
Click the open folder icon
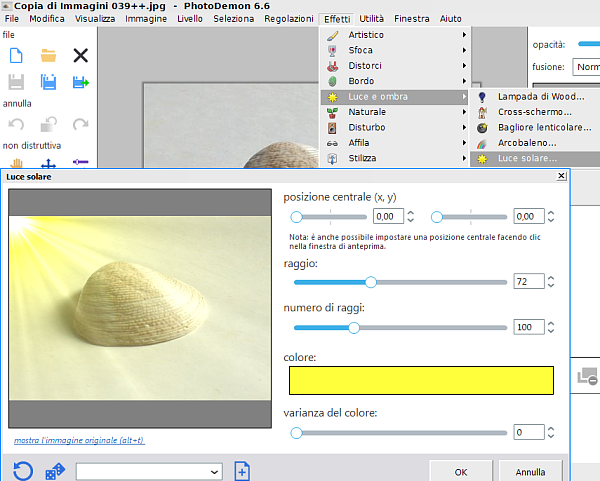pyautogui.click(x=48, y=56)
